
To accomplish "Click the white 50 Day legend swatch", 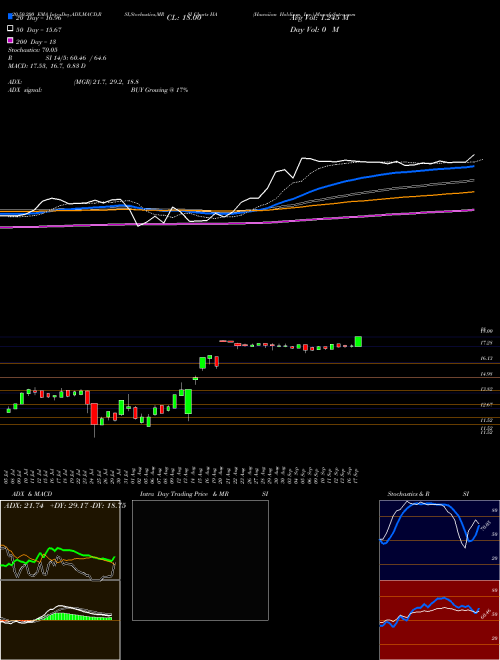I will coord(11,28).
